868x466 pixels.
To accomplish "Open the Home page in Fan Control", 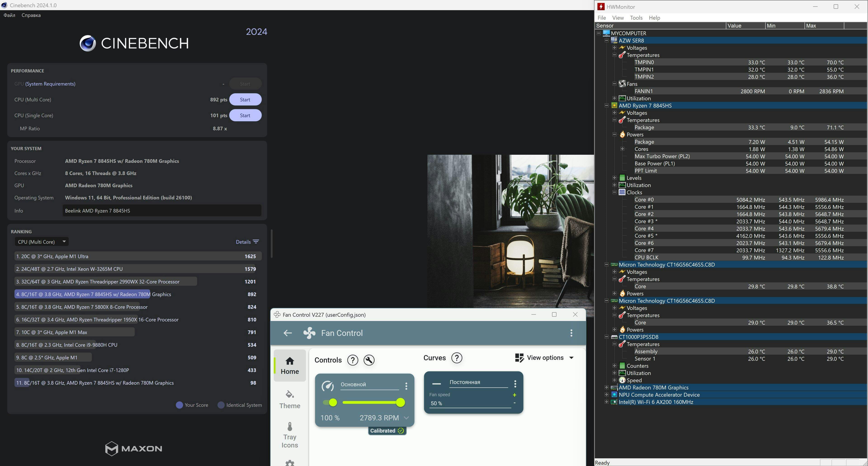I will pyautogui.click(x=290, y=366).
